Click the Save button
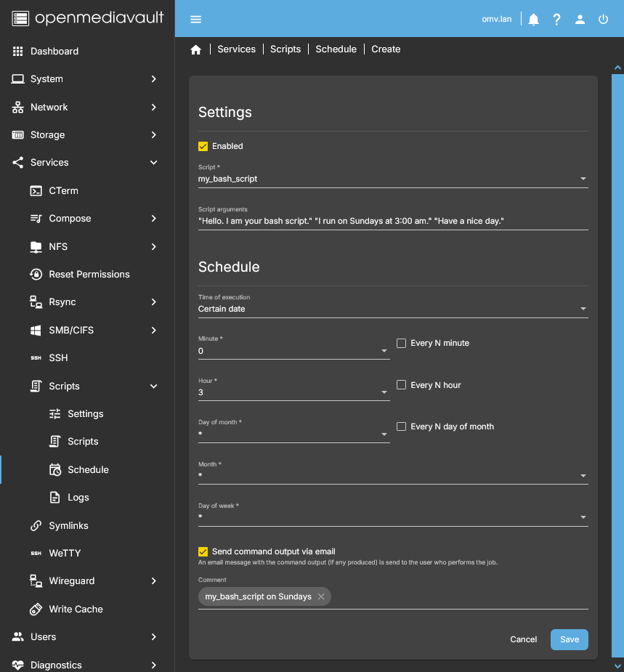The height and width of the screenshot is (672, 624). [x=569, y=639]
